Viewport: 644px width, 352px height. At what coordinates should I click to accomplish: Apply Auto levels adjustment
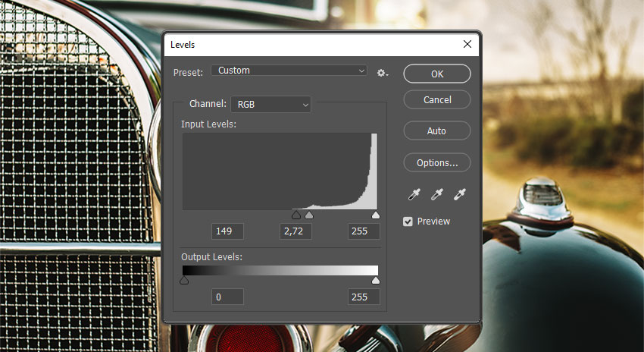pyautogui.click(x=437, y=130)
